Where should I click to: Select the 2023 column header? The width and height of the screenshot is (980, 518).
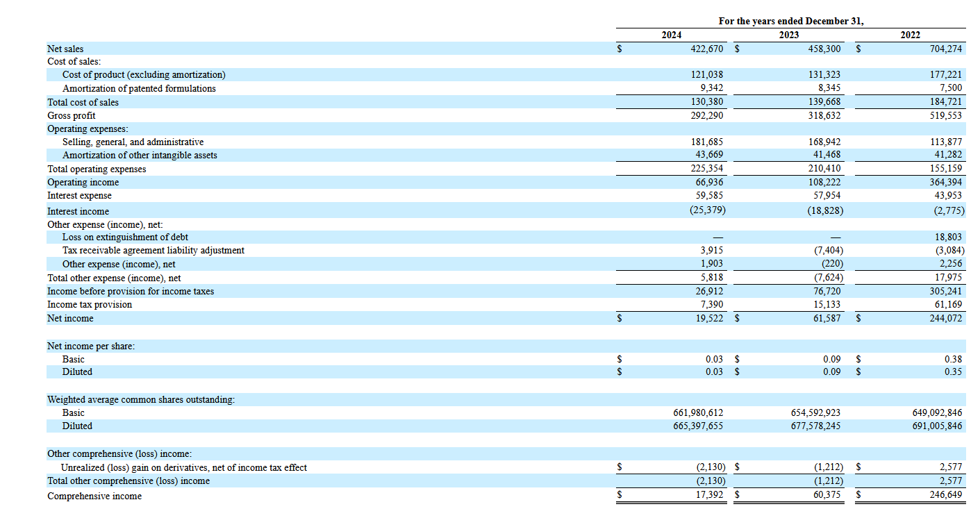point(788,35)
